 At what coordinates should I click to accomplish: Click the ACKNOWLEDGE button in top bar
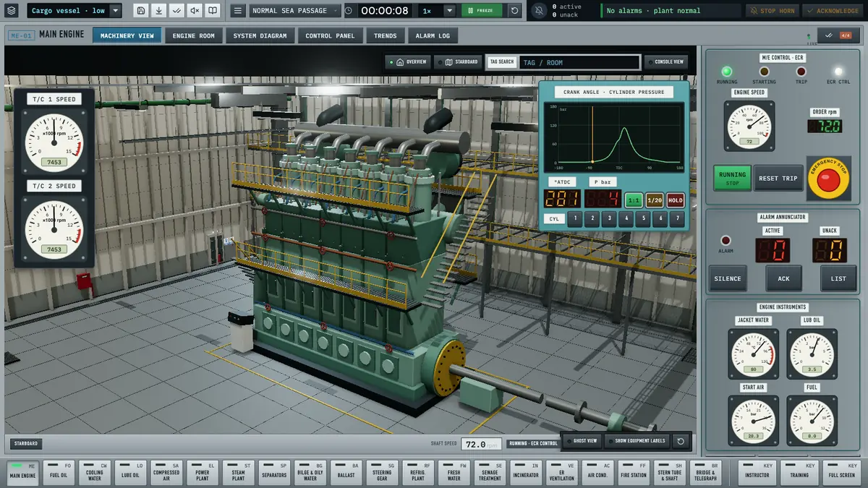[833, 11]
